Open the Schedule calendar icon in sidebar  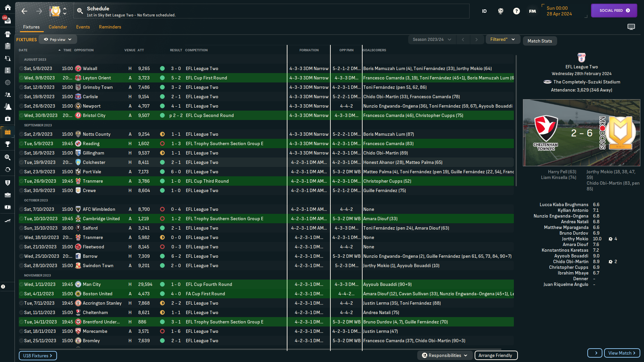click(7, 132)
